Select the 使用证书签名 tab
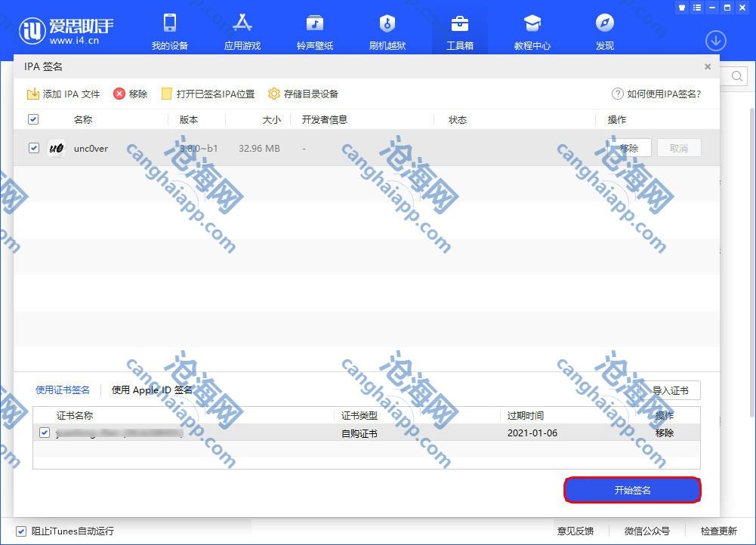 coord(63,390)
